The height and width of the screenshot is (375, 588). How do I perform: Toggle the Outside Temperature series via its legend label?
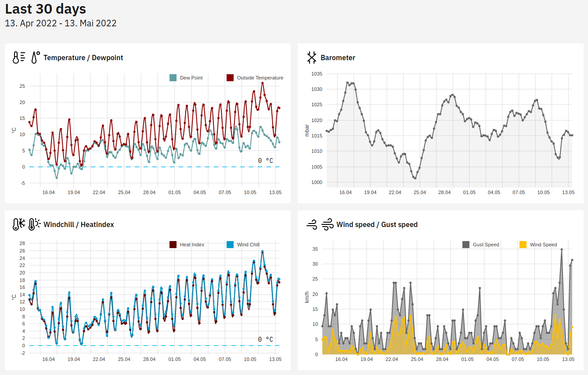[260, 78]
